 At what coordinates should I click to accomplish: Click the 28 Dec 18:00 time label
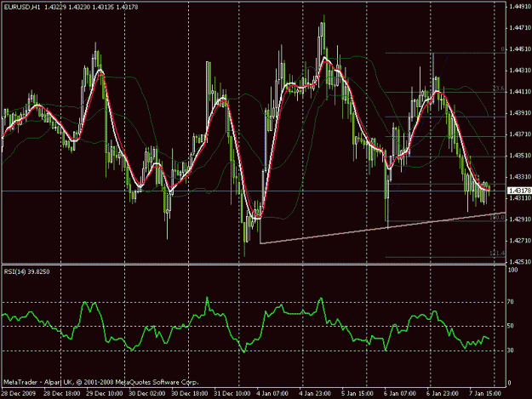coord(62,394)
